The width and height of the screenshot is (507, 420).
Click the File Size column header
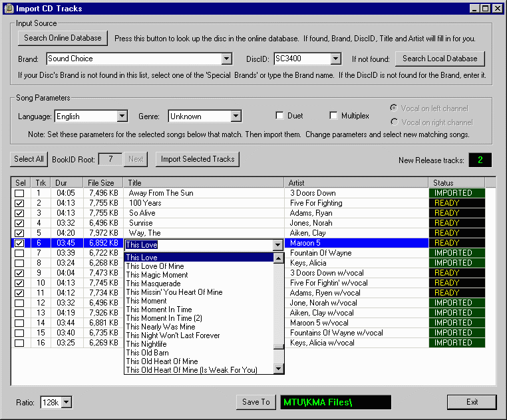[103, 182]
